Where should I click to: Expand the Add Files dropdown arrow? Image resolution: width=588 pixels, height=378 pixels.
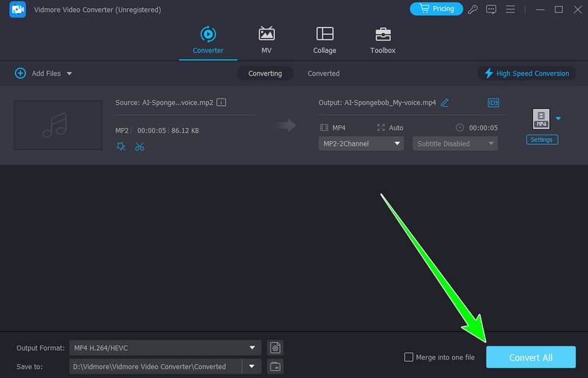(70, 74)
